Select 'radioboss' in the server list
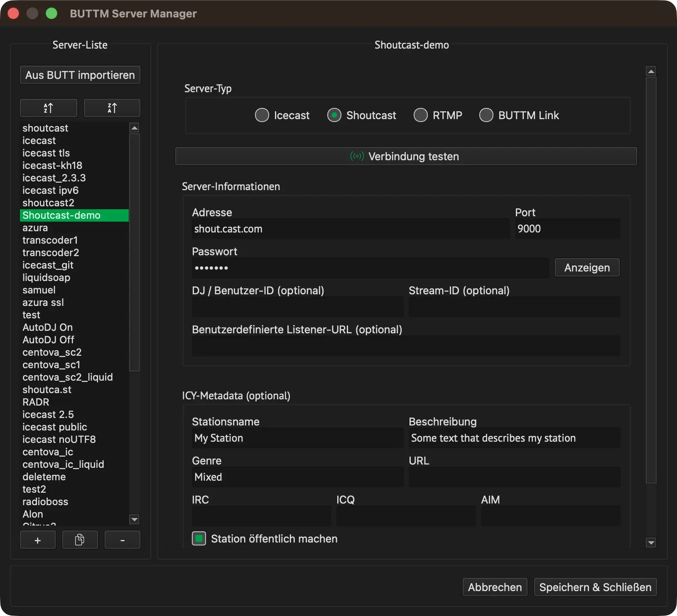The height and width of the screenshot is (616, 677). [x=74, y=502]
